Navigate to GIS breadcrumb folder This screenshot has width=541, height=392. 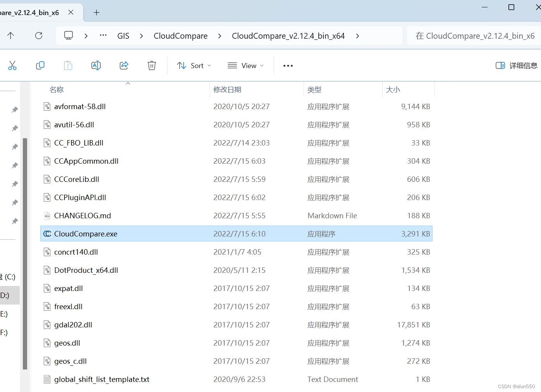pyautogui.click(x=123, y=36)
